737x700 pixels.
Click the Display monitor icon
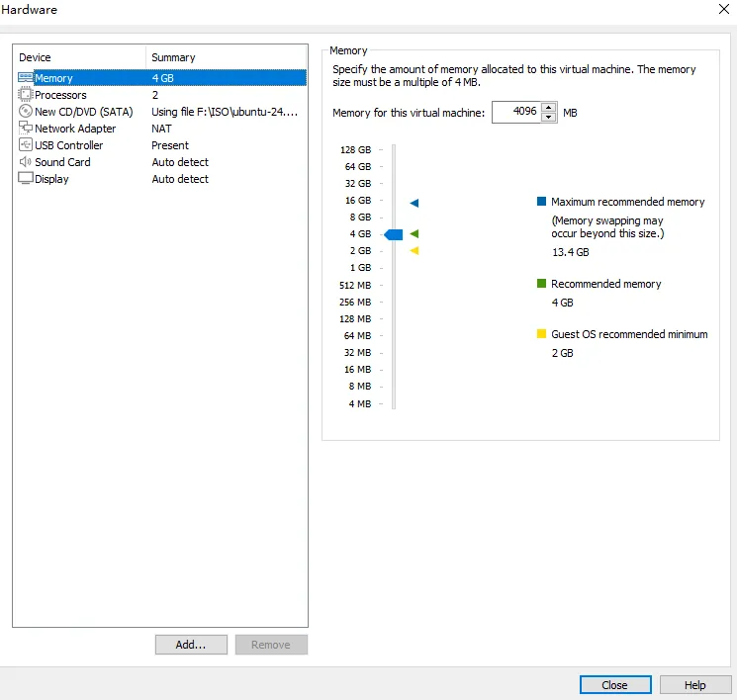(26, 179)
